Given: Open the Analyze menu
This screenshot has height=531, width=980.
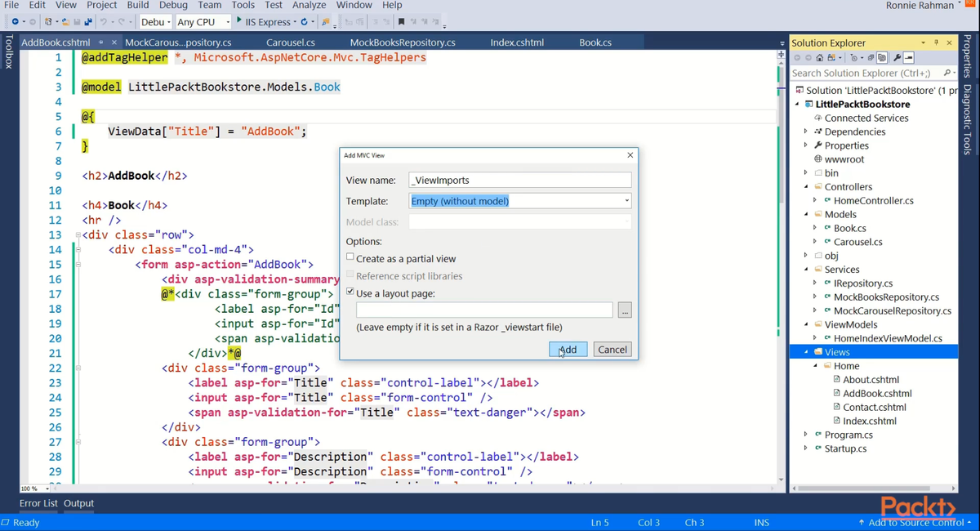Looking at the screenshot, I should [x=310, y=6].
